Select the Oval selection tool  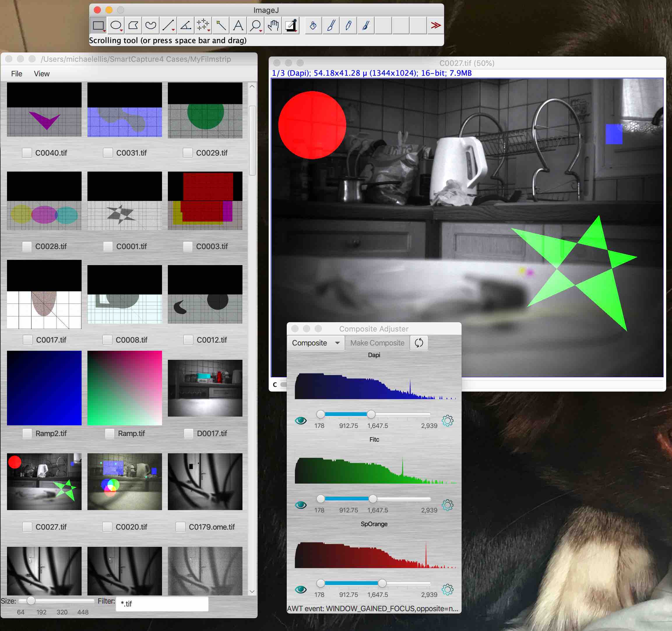116,25
